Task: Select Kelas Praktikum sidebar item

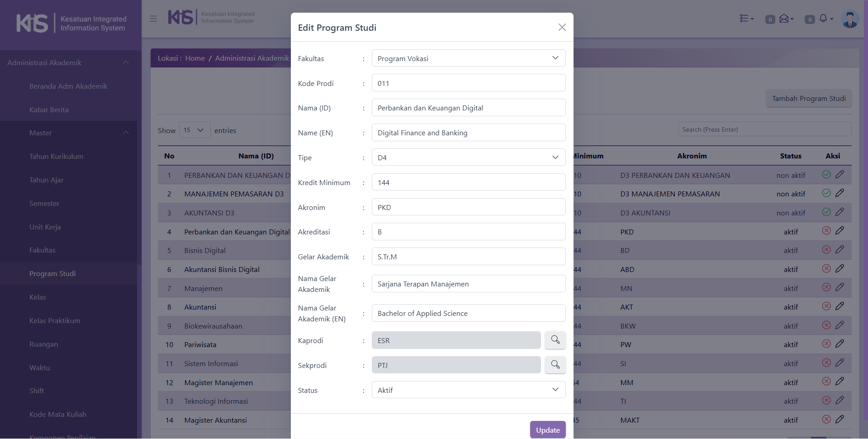Action: pos(55,321)
